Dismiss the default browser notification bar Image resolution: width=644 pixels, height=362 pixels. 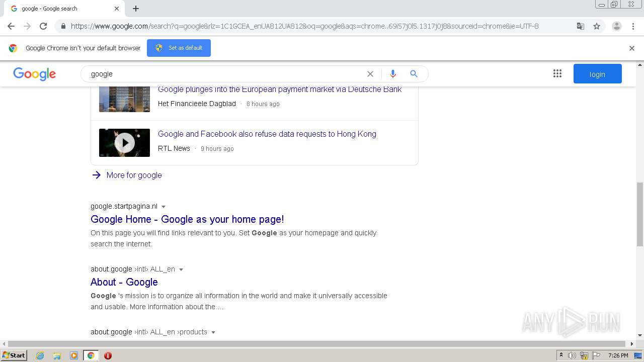pos(632,48)
